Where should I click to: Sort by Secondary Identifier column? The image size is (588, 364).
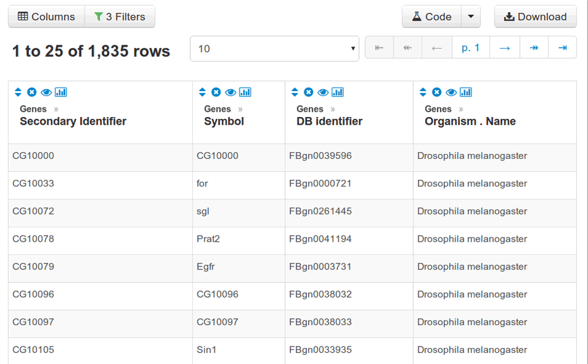pos(18,92)
